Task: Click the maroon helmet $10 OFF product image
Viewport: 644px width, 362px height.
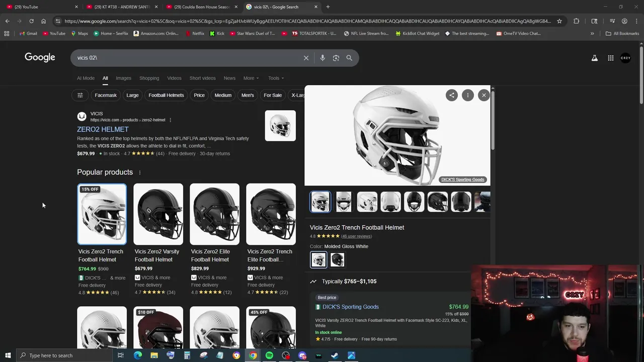Action: pyautogui.click(x=158, y=327)
